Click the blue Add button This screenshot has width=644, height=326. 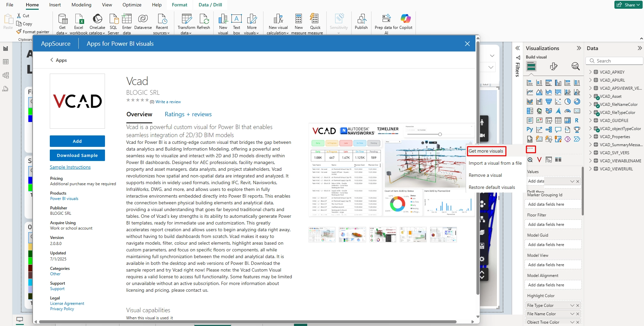pos(77,141)
